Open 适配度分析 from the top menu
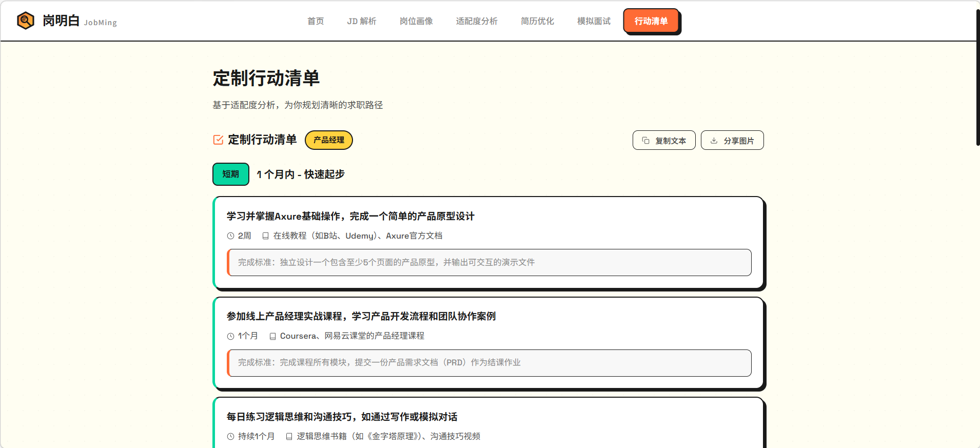Viewport: 980px width, 448px height. pos(477,21)
